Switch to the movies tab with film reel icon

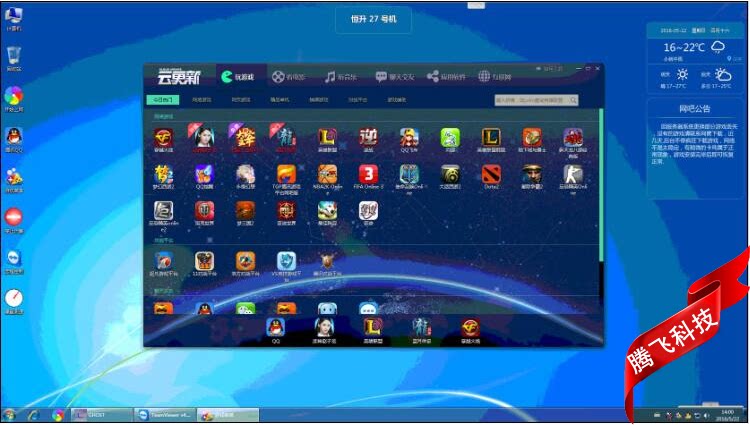pyautogui.click(x=288, y=76)
